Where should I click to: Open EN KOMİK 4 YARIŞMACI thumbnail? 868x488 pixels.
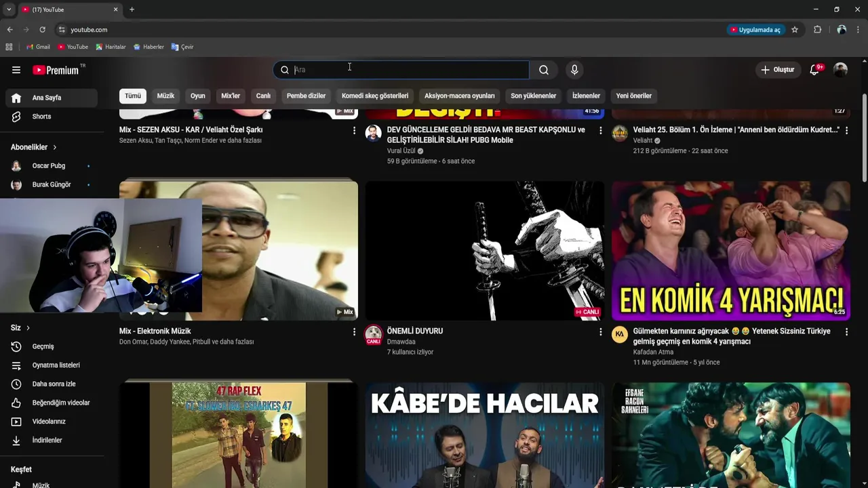(731, 250)
